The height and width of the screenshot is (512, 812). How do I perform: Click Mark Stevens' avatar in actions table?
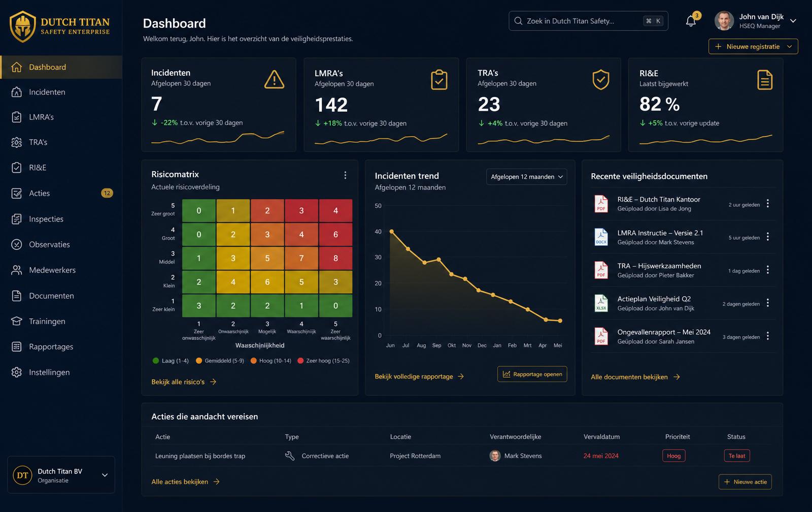[x=495, y=456]
